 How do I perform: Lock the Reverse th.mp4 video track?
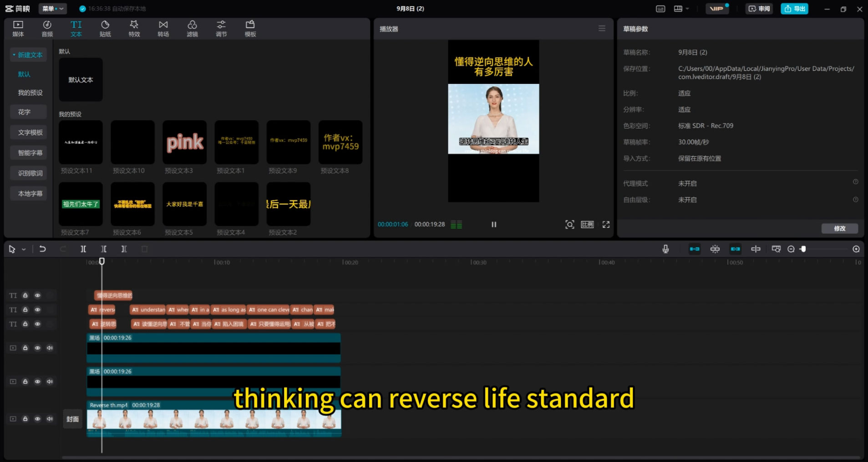click(x=25, y=419)
